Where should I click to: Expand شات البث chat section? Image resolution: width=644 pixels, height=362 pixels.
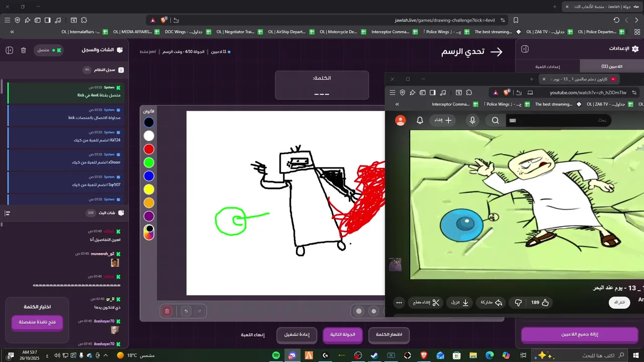[64, 213]
